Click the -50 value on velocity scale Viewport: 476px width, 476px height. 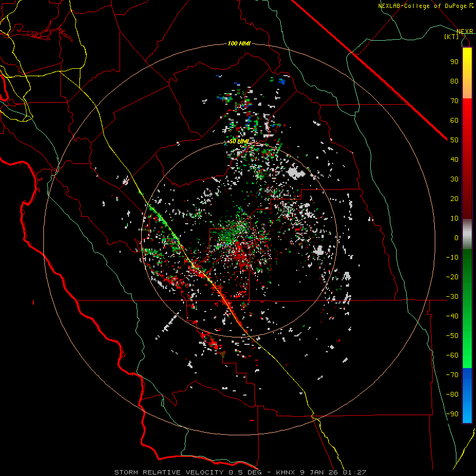coord(452,336)
